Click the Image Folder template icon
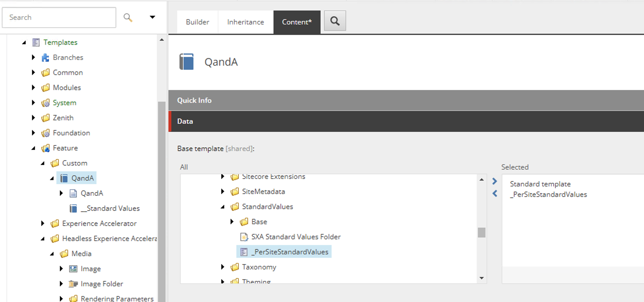Viewport: 644px width, 302px height. pyautogui.click(x=73, y=284)
